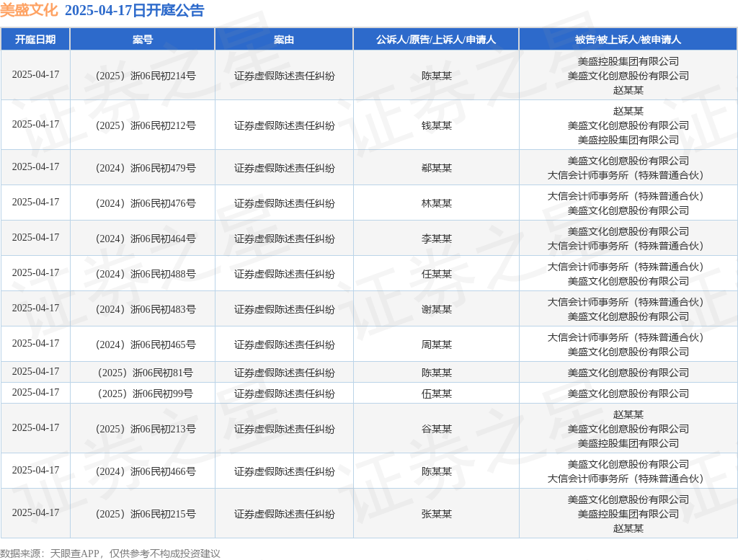
Task: Click case number (2024)浙06民初479号
Action: tap(146, 168)
